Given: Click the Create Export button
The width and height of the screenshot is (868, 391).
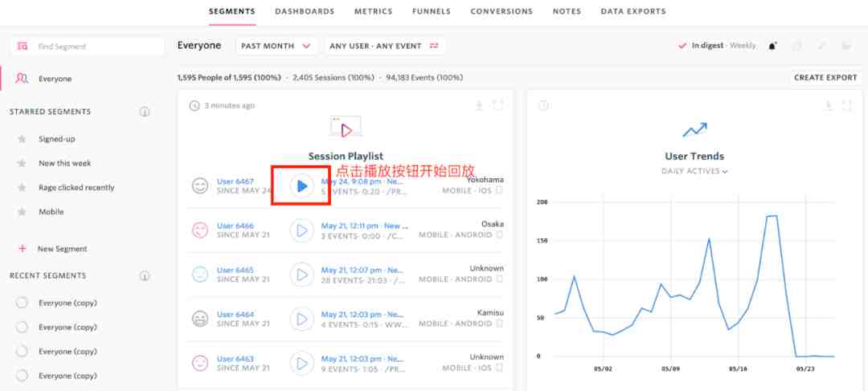Looking at the screenshot, I should pyautogui.click(x=825, y=77).
